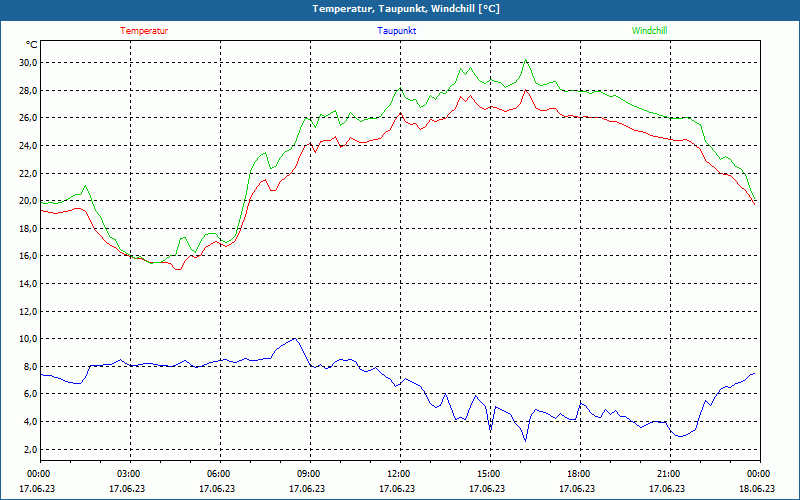
Task: Click the 18:00 time label on x-axis
Action: click(580, 474)
